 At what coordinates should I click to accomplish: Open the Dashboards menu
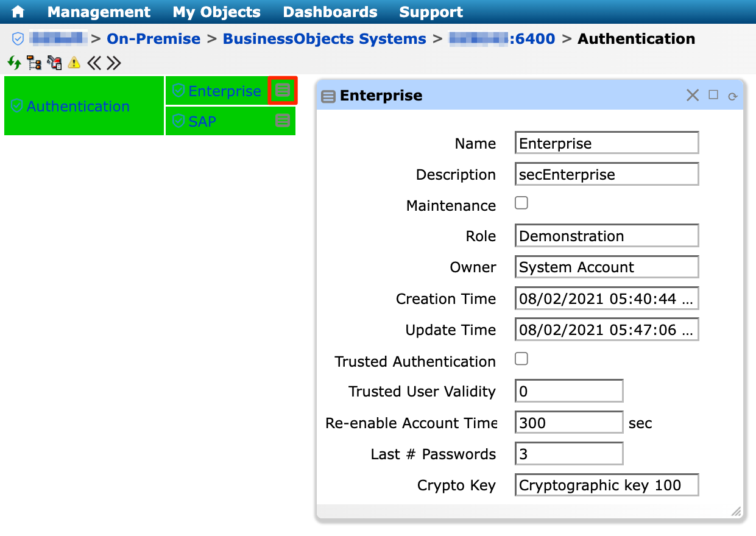[330, 12]
